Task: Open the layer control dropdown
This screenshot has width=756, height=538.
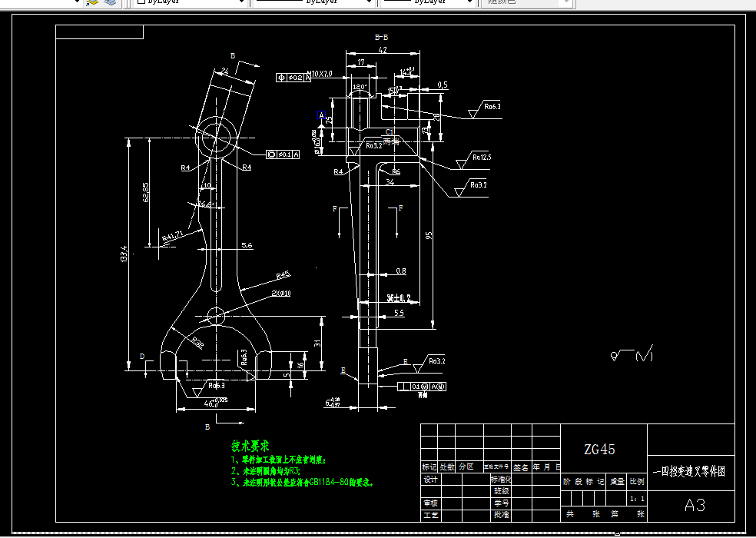Action: click(x=76, y=2)
